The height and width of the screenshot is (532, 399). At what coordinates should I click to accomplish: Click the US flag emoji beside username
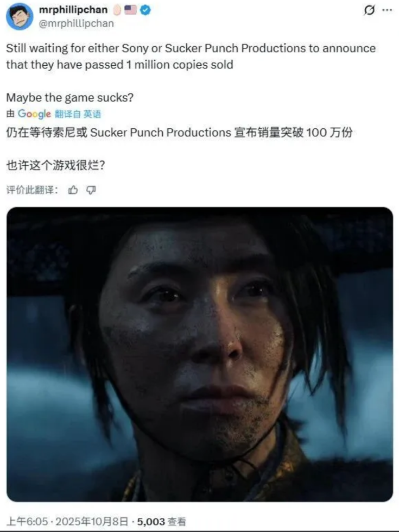(130, 10)
